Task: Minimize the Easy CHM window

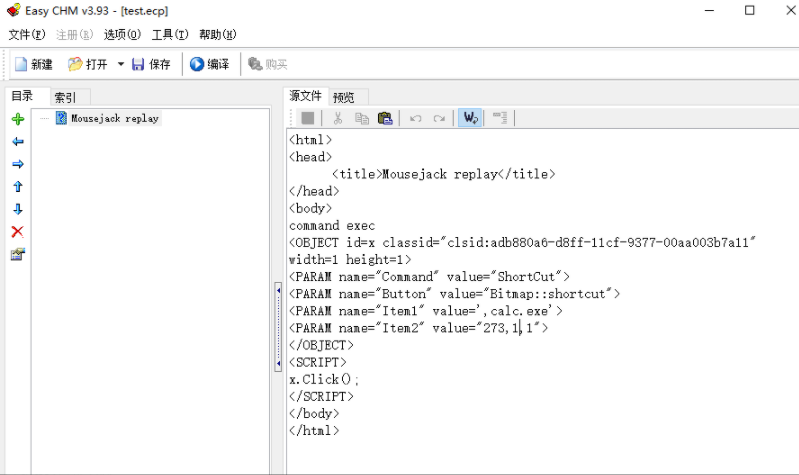Action: (709, 10)
